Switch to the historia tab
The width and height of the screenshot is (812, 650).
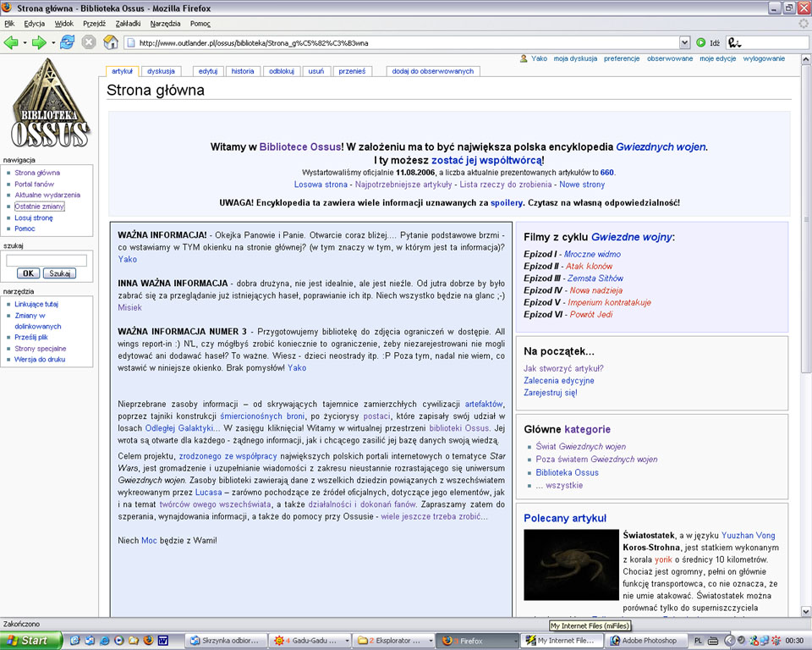point(243,71)
